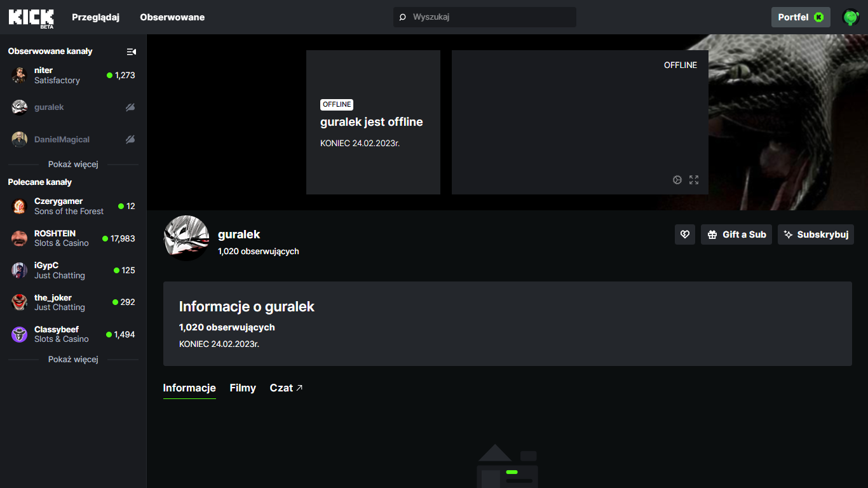Click Slots & Casino under ROSHTEIN

[x=62, y=243]
